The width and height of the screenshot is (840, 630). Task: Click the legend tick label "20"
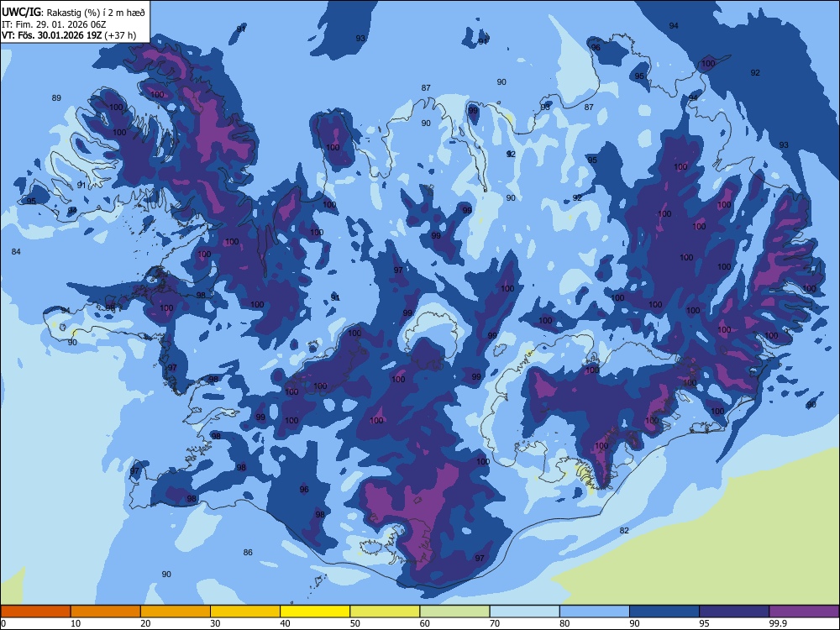tap(145, 623)
